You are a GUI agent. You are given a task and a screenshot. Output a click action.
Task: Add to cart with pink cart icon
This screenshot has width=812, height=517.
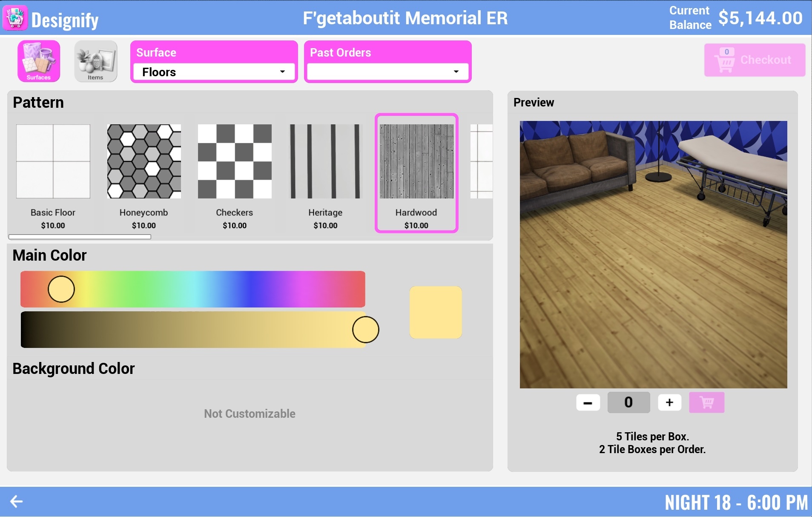point(706,402)
